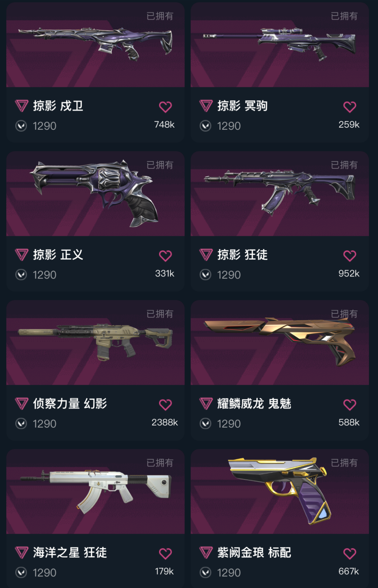The image size is (378, 588).
Task: Click heart icon on 侦察力量 幻影
Action: 166,405
